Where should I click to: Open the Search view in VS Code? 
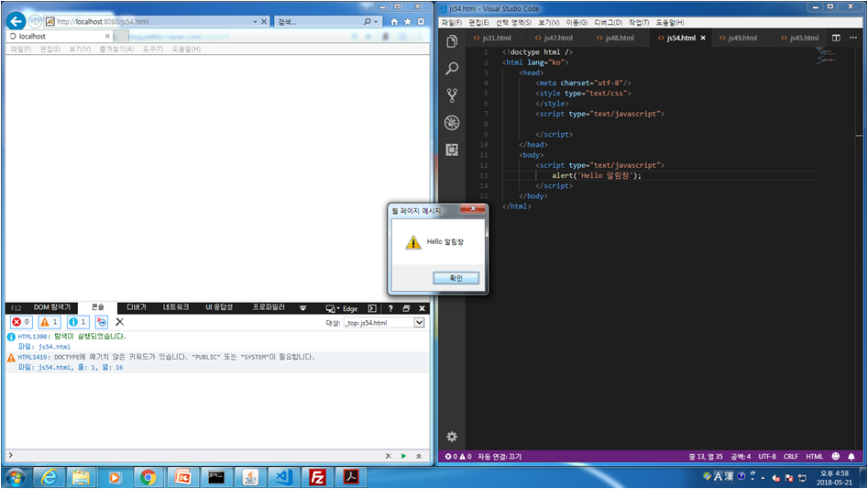452,68
